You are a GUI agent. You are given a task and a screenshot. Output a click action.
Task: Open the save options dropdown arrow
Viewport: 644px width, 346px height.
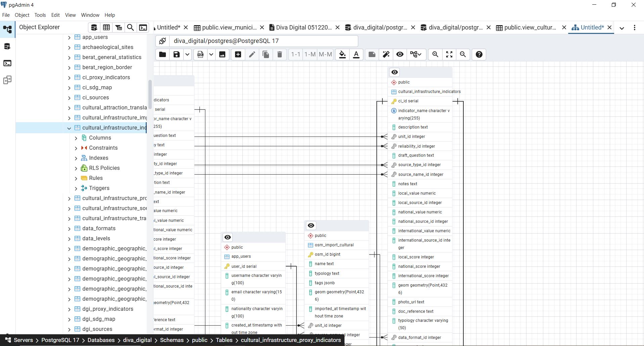pyautogui.click(x=187, y=54)
